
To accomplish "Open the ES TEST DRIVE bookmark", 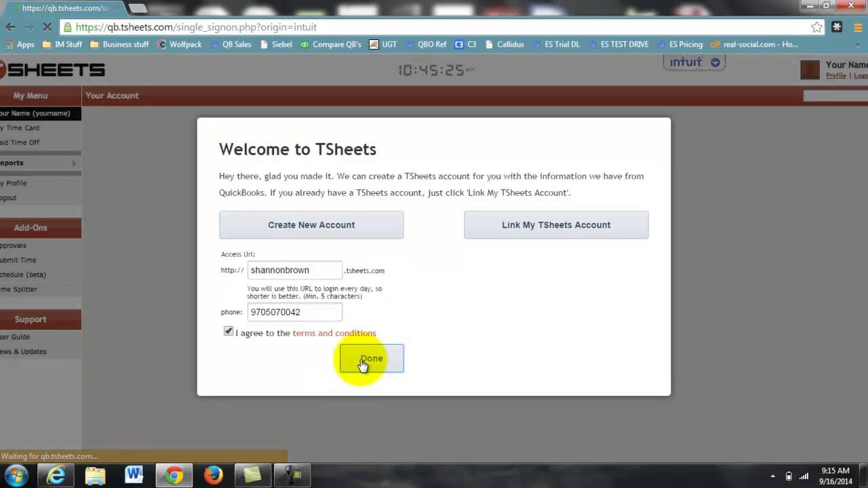I will (618, 44).
